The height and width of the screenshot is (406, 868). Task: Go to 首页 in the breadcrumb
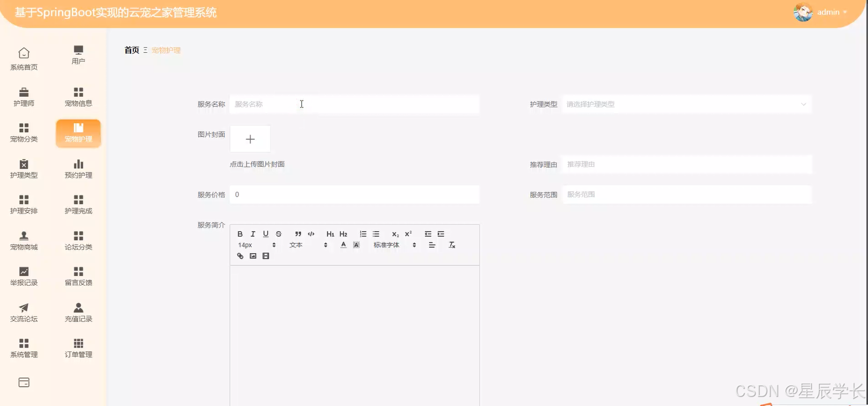pos(132,50)
